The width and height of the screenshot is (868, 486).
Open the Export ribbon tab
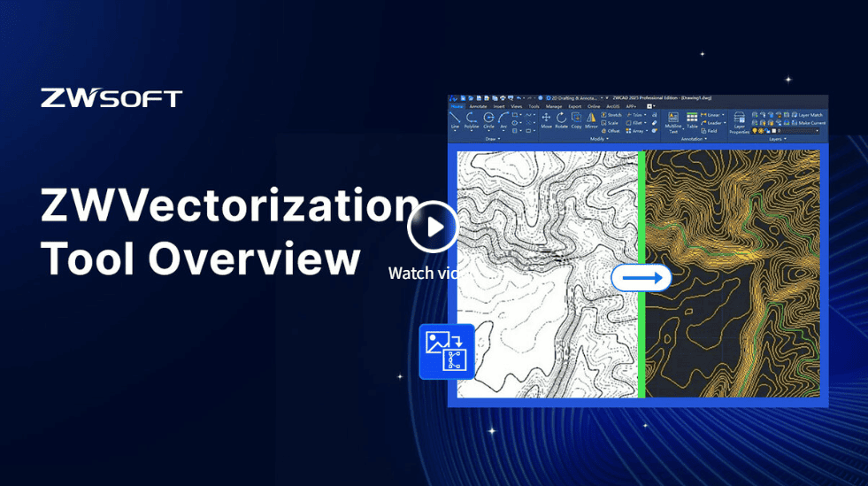[x=575, y=106]
